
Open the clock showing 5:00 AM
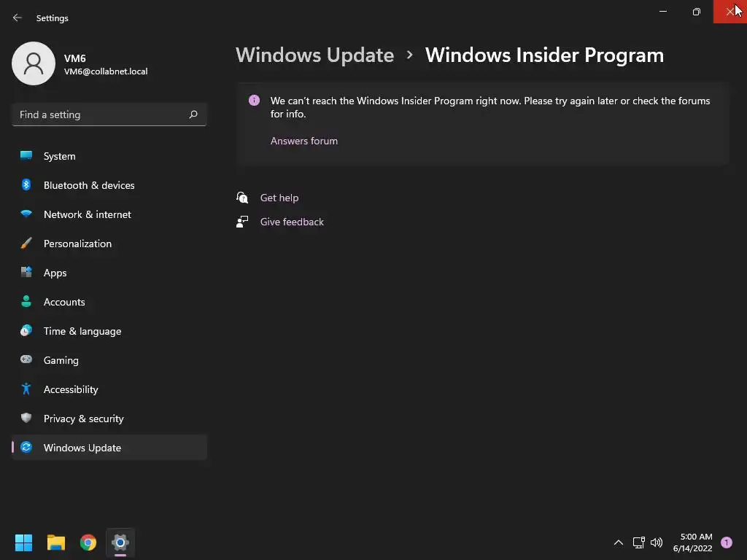693,542
